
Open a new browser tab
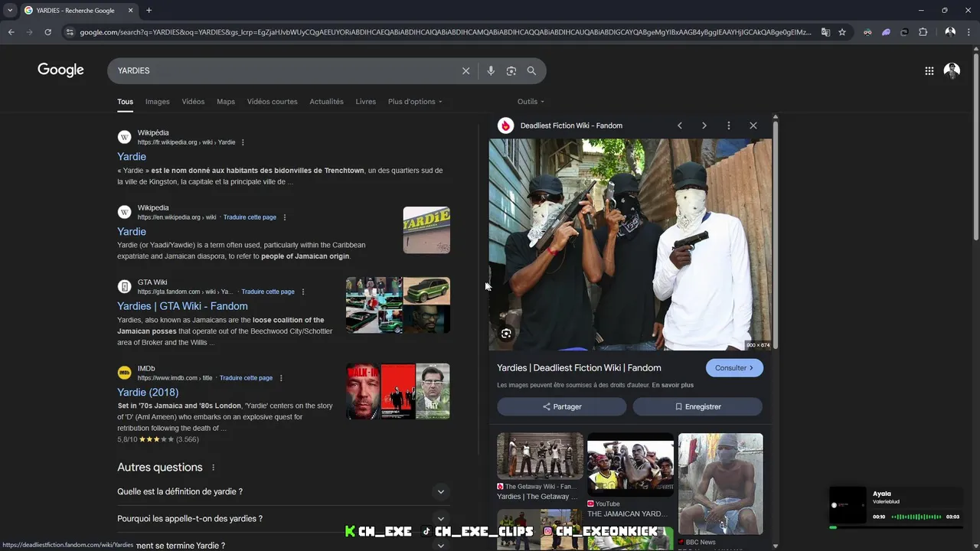coord(149,10)
